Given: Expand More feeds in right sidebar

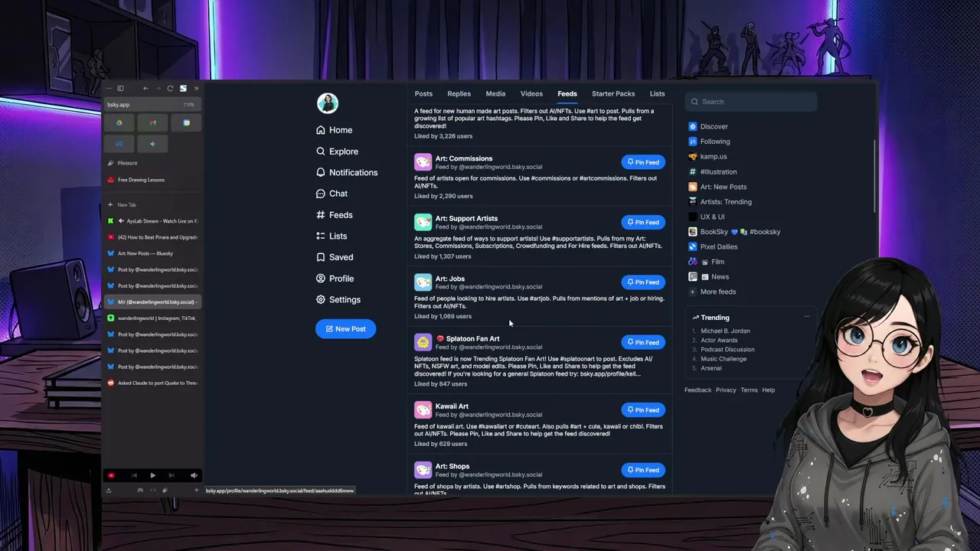Looking at the screenshot, I should 712,292.
